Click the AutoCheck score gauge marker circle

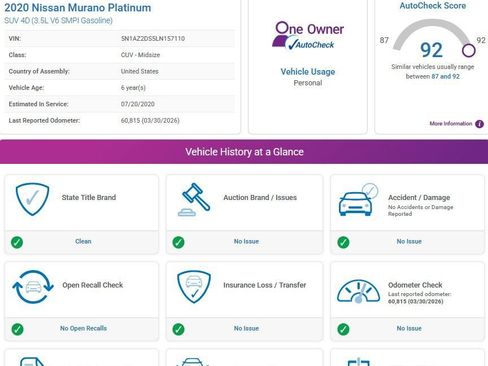click(468, 50)
